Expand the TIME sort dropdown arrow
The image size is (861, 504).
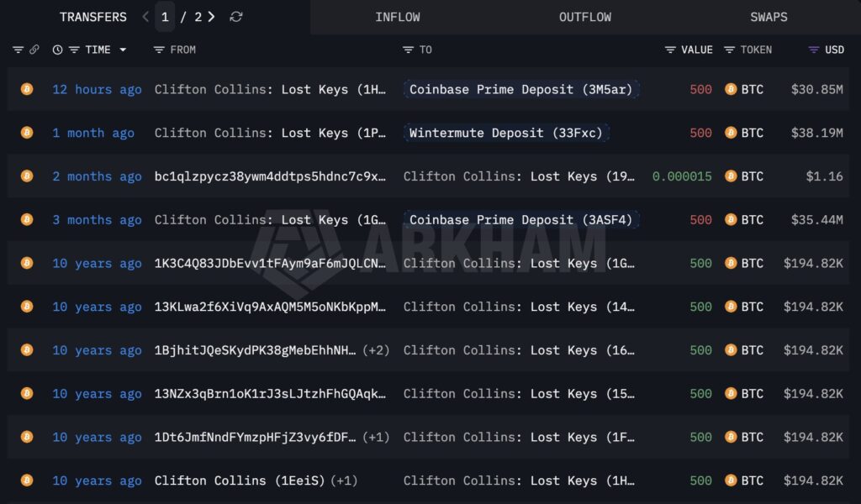click(x=123, y=50)
